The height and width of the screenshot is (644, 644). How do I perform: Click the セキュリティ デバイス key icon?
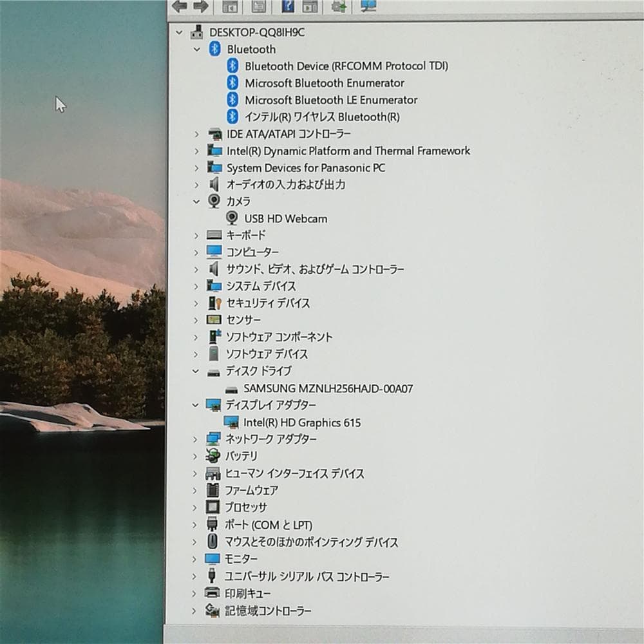point(215,303)
